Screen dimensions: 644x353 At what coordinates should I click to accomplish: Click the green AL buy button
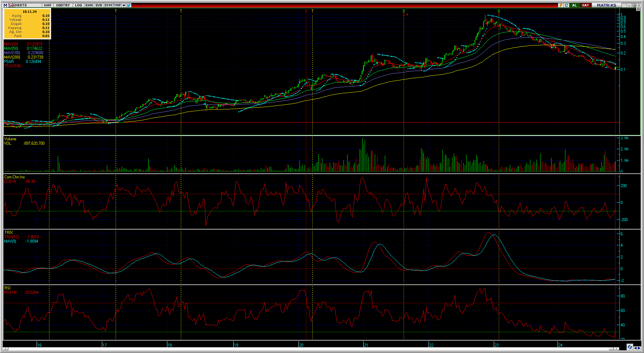coord(575,5)
